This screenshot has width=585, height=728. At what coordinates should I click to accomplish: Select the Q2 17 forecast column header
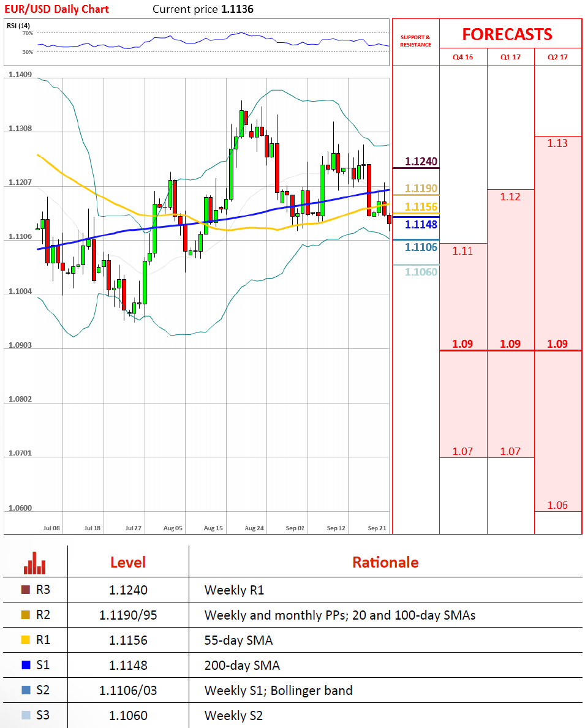click(557, 57)
